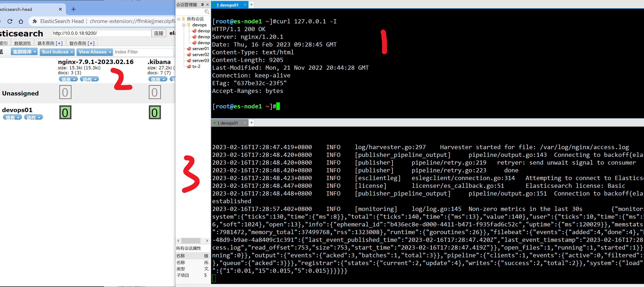Click devops01 node's green shard 0 of nginx index
The image size is (644, 287).
click(x=65, y=112)
